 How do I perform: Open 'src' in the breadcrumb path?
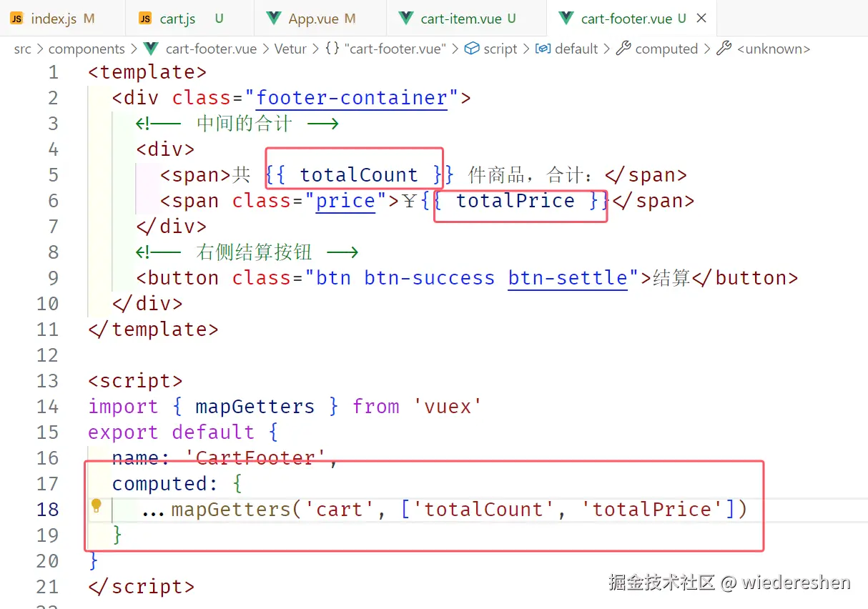coord(22,49)
